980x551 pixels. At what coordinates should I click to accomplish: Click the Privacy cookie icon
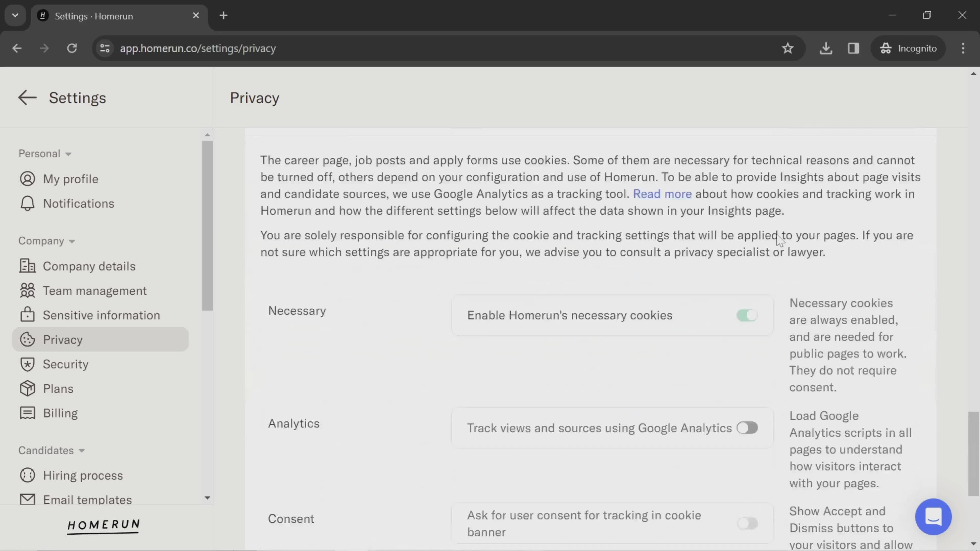pyautogui.click(x=27, y=340)
